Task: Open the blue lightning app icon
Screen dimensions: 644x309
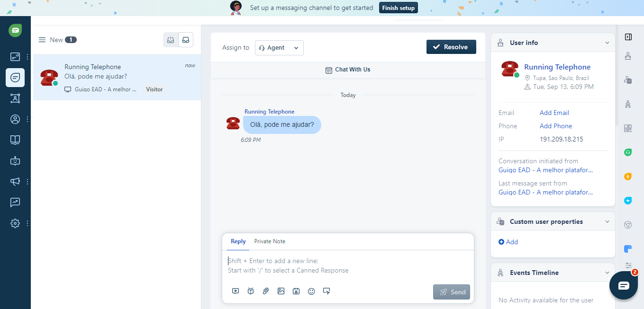Action: [x=628, y=201]
